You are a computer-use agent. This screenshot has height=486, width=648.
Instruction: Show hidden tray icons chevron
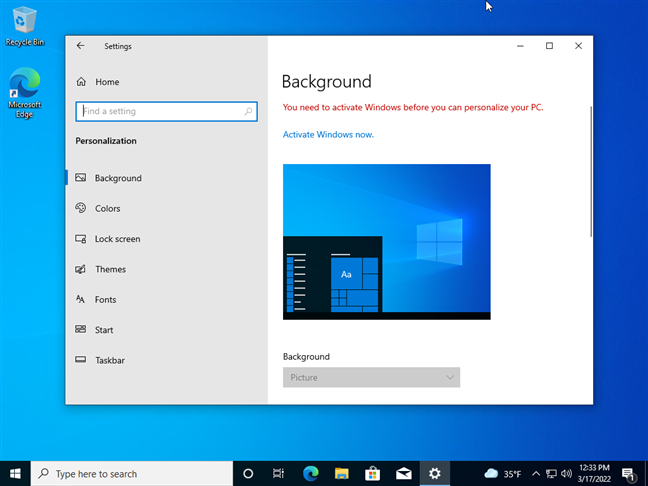536,474
